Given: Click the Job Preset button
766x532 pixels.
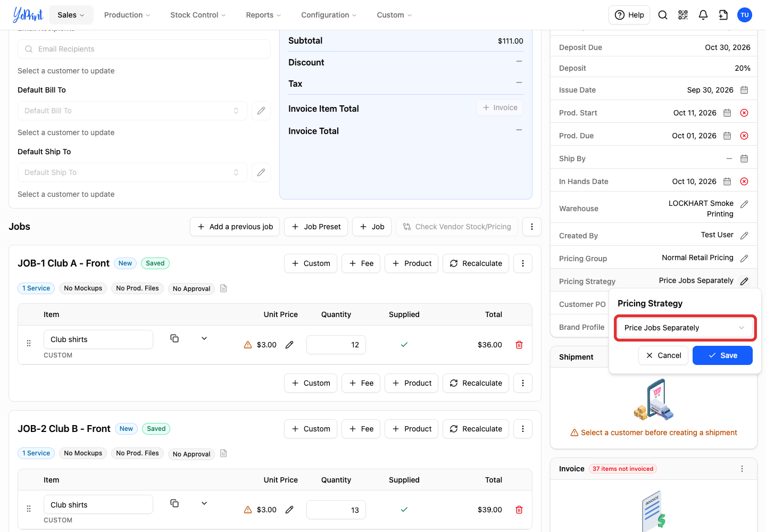Looking at the screenshot, I should coord(316,227).
